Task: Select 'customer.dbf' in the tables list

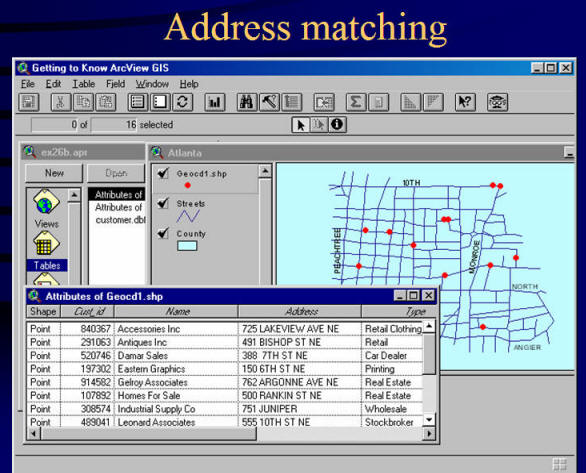Action: click(120, 220)
